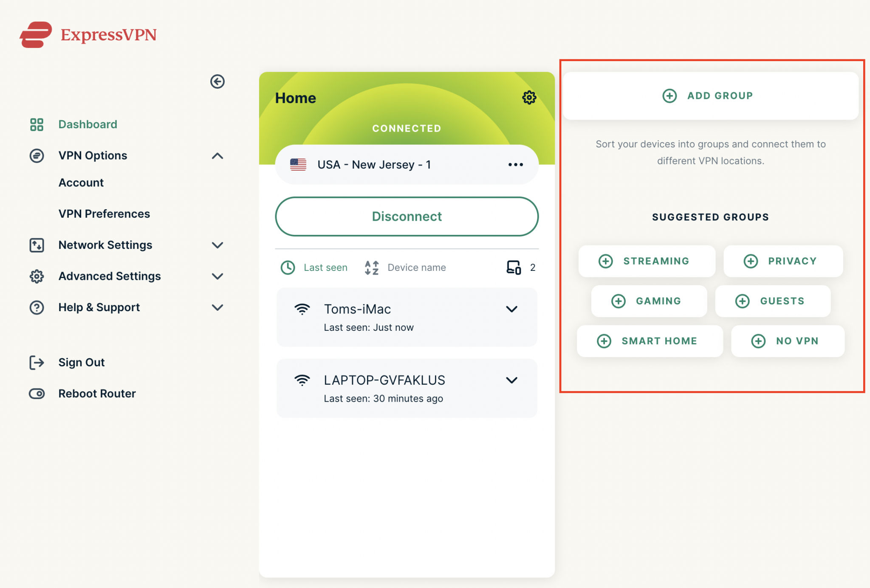Sort devices by Device name A-Z icon

372,267
